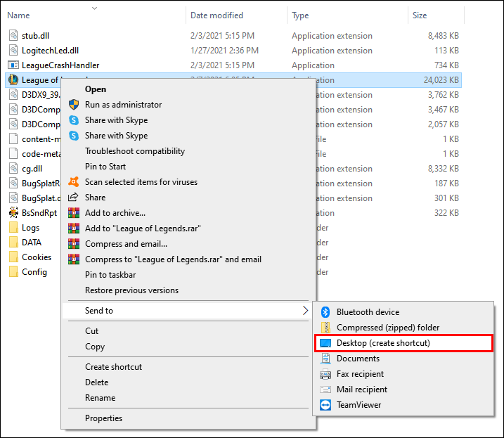Select the stub.dll file
This screenshot has width=504, height=438.
[36, 35]
